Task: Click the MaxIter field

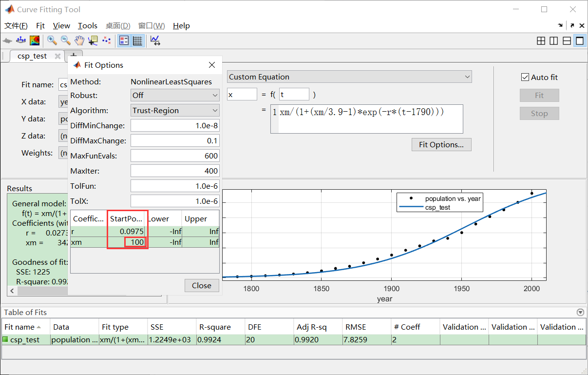Action: point(175,171)
